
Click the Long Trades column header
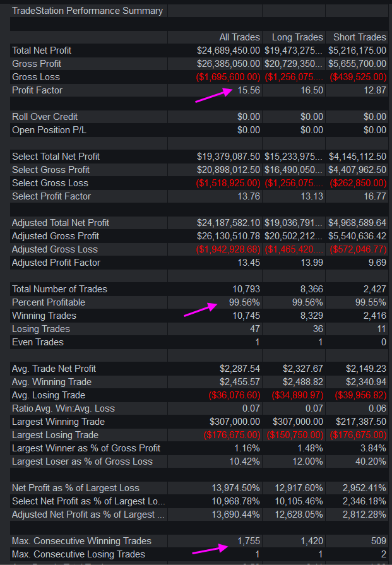pos(297,37)
